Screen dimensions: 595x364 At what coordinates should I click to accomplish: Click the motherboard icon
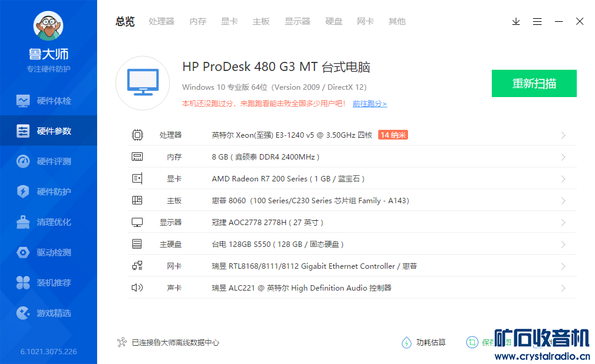pyautogui.click(x=137, y=200)
